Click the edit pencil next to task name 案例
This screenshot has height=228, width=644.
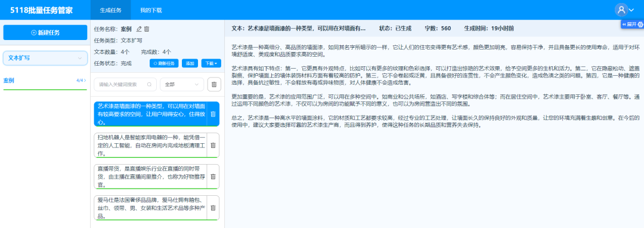[x=139, y=29]
